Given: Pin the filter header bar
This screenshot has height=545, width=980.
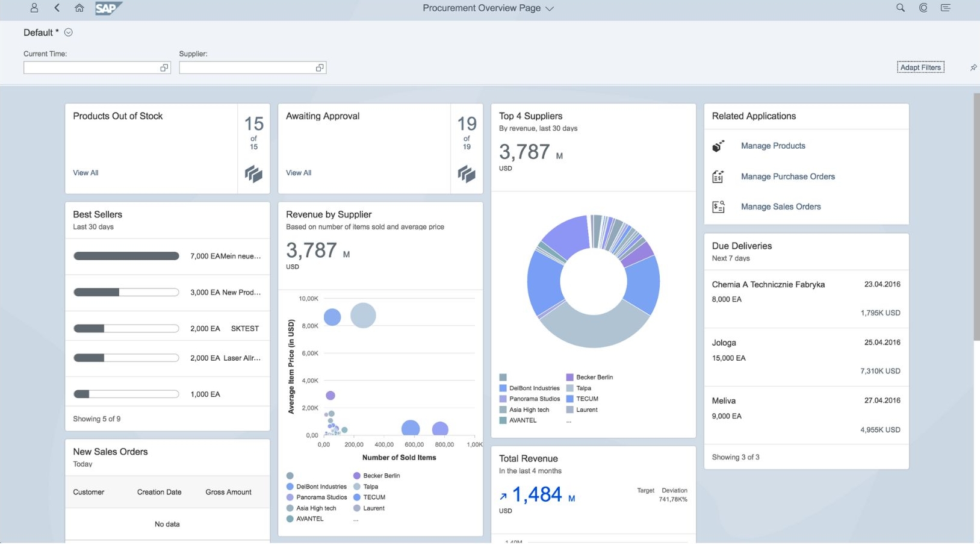Looking at the screenshot, I should [973, 67].
